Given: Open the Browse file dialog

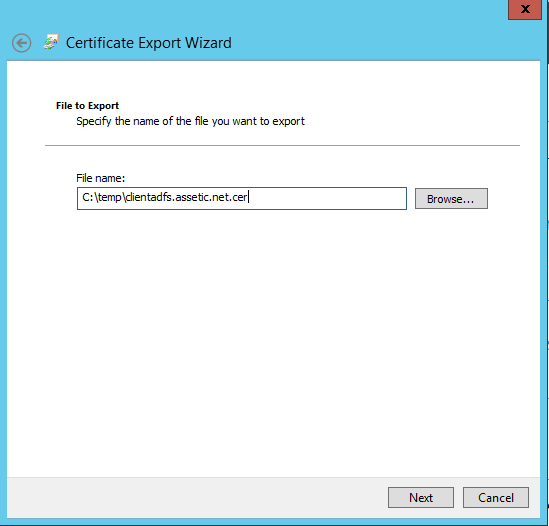Looking at the screenshot, I should click(x=451, y=199).
